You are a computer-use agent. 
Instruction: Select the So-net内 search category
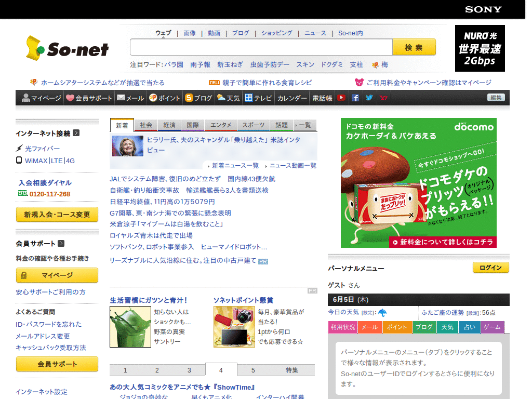pyautogui.click(x=351, y=33)
